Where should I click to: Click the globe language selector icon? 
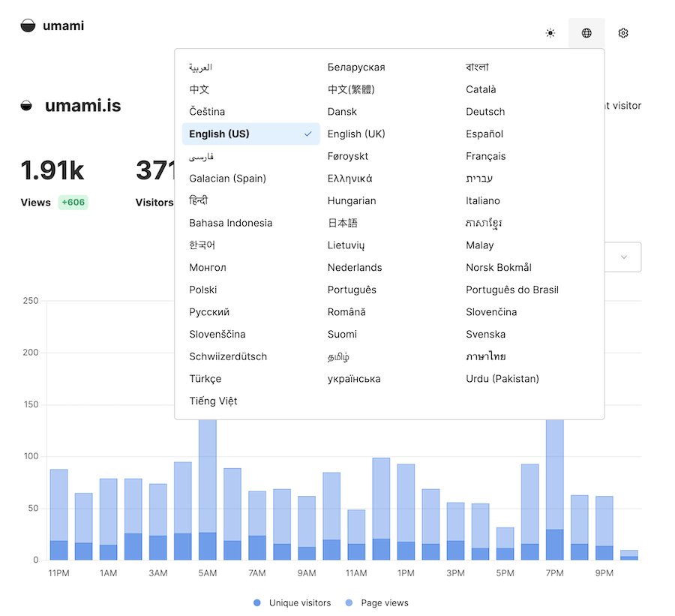click(586, 33)
